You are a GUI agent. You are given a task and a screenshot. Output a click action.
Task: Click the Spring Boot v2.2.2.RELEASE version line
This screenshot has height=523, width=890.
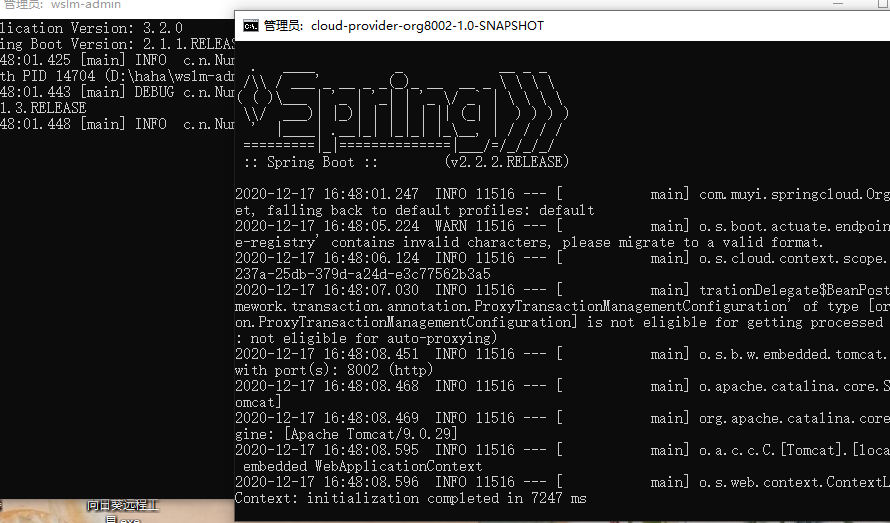(406, 162)
